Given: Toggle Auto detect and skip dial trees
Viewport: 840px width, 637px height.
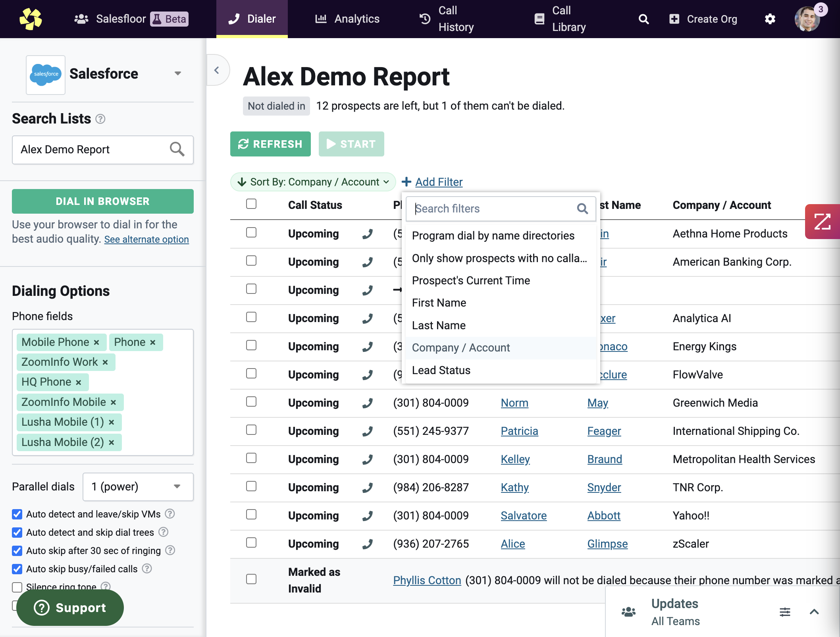Looking at the screenshot, I should 17,533.
